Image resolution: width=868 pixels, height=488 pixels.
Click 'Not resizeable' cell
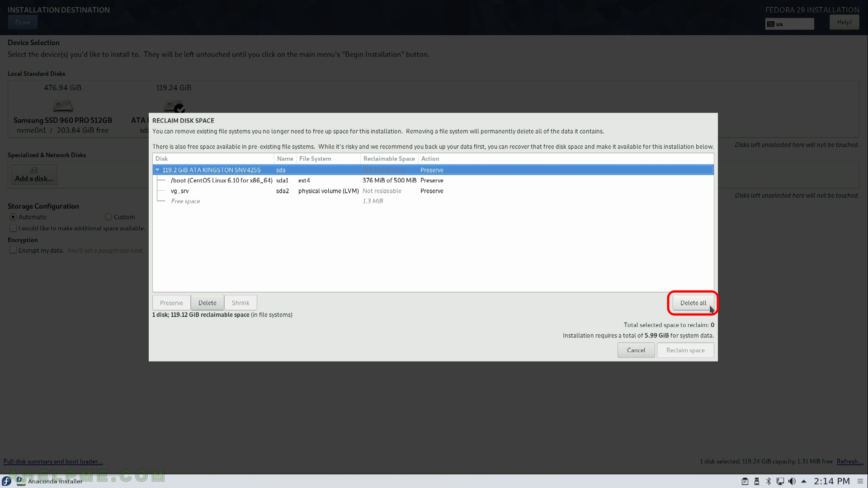coord(382,191)
